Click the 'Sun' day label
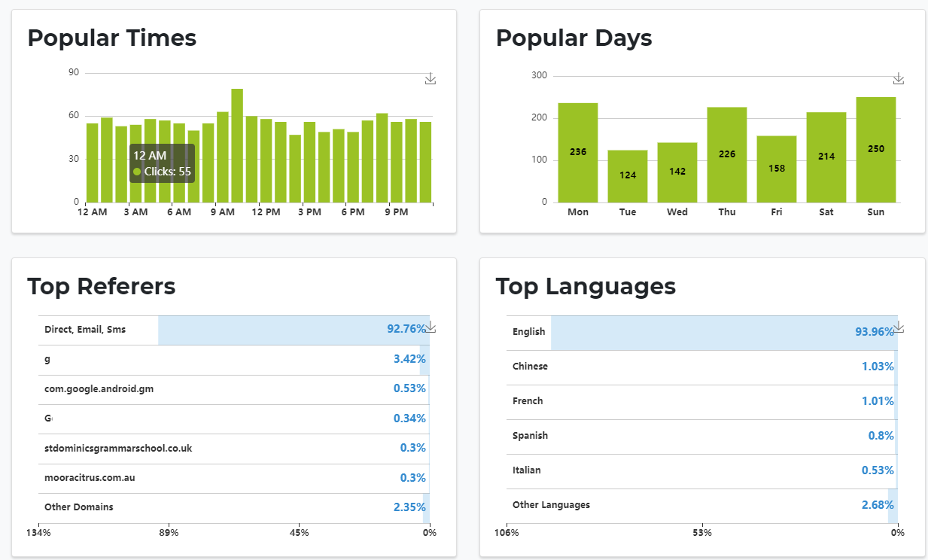 coord(876,212)
